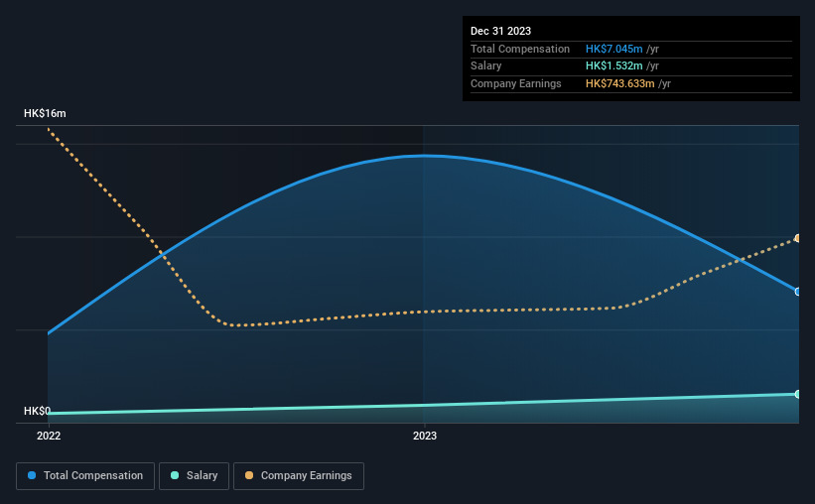Click the Salary tooltip row label
Image resolution: width=815 pixels, height=504 pixels.
click(486, 66)
